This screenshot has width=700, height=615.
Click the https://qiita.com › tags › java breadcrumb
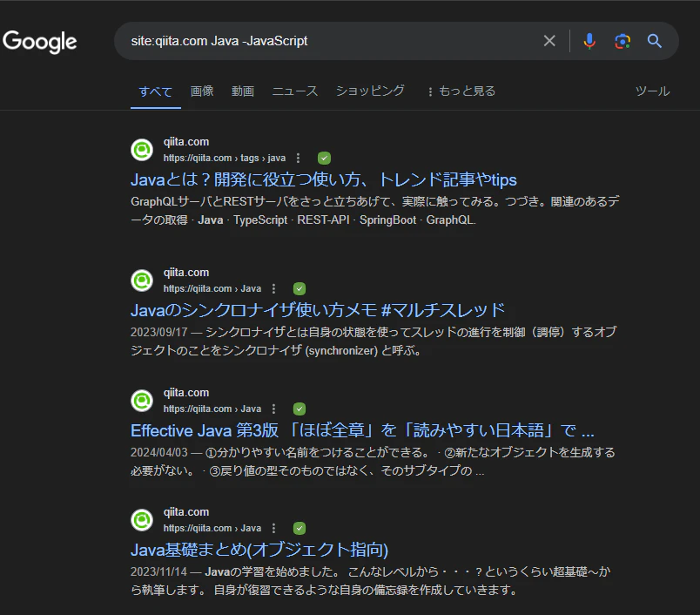[225, 158]
